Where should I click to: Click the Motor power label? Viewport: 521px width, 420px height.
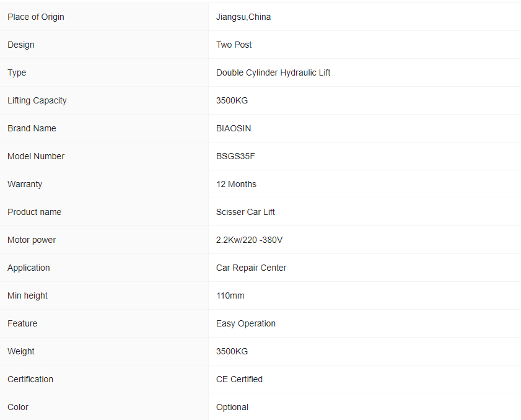pos(32,240)
